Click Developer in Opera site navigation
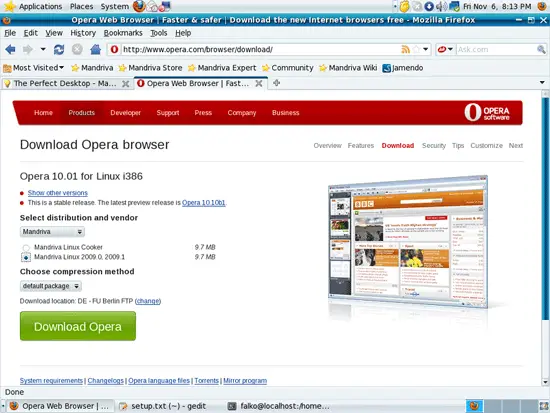Viewport: 550px width, 413px height. (126, 113)
